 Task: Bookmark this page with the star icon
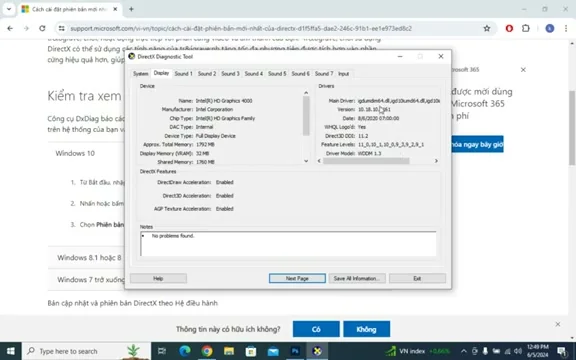tap(487, 28)
